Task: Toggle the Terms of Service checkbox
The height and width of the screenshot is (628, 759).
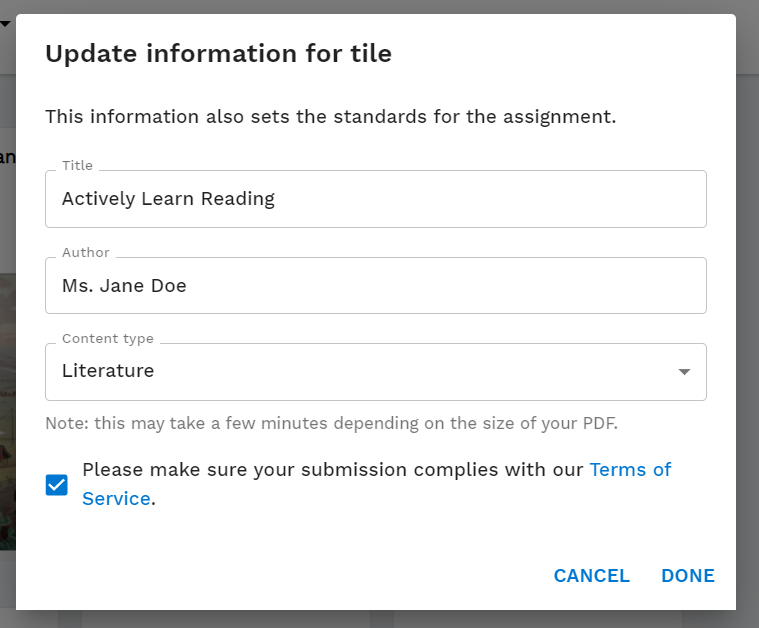Action: [x=57, y=485]
